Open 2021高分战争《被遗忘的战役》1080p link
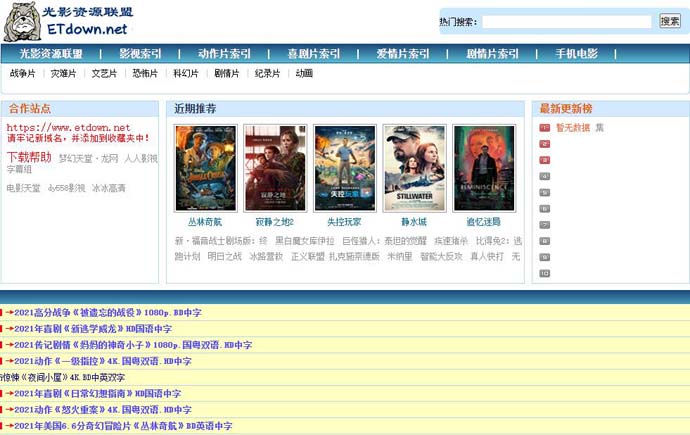 coord(108,313)
